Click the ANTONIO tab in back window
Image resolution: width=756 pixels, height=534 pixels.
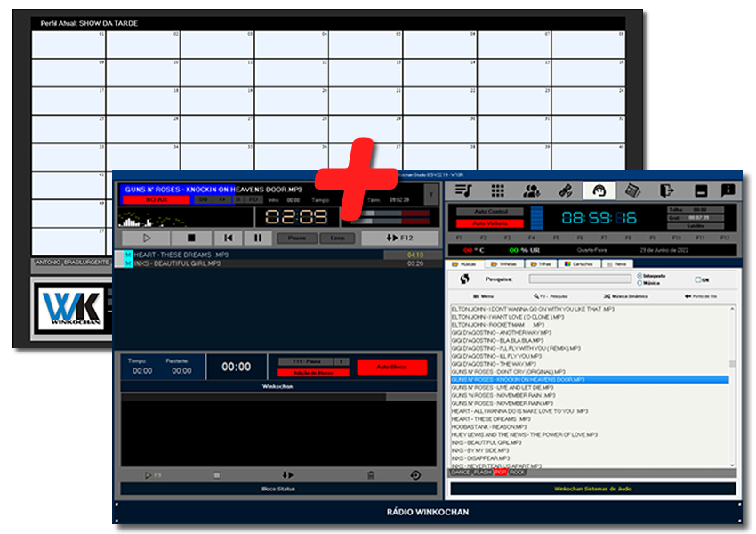[x=48, y=263]
